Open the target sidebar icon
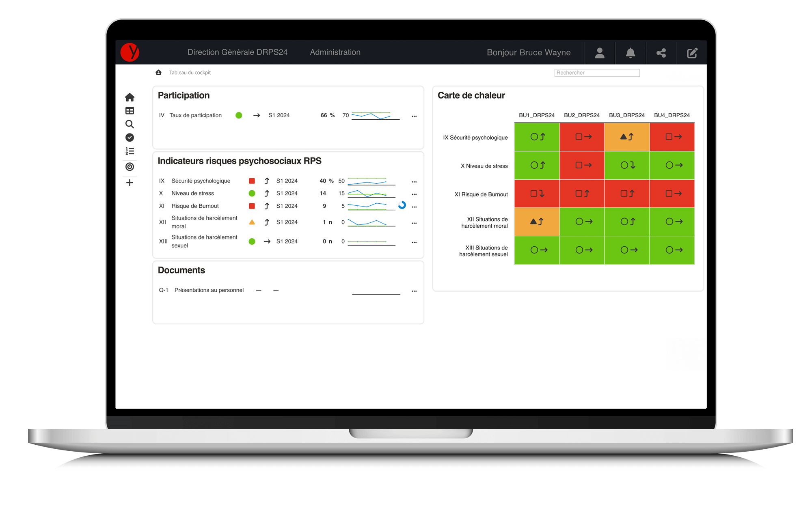The width and height of the screenshot is (812, 519). [x=130, y=166]
